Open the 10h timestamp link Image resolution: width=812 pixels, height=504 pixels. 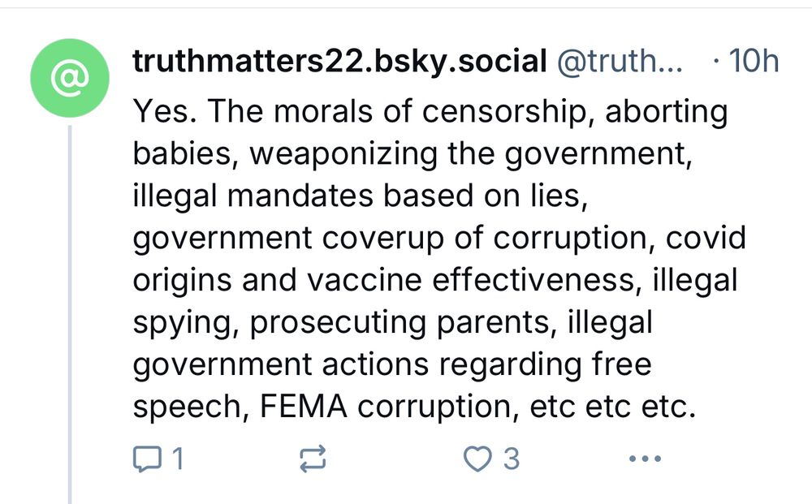(754, 61)
